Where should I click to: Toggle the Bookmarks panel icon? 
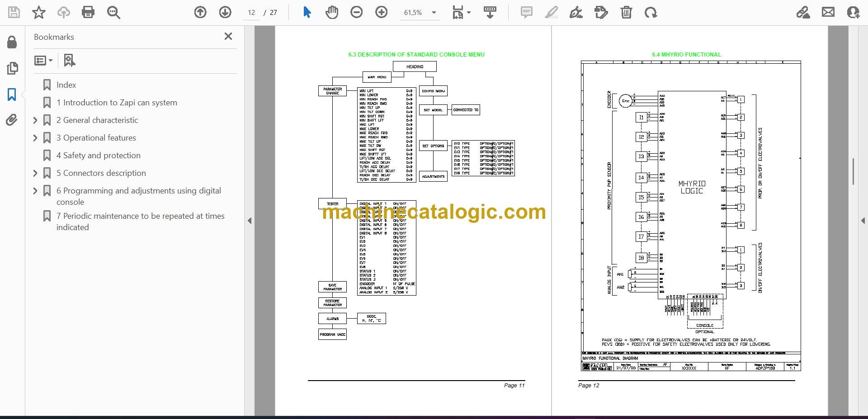[x=12, y=94]
